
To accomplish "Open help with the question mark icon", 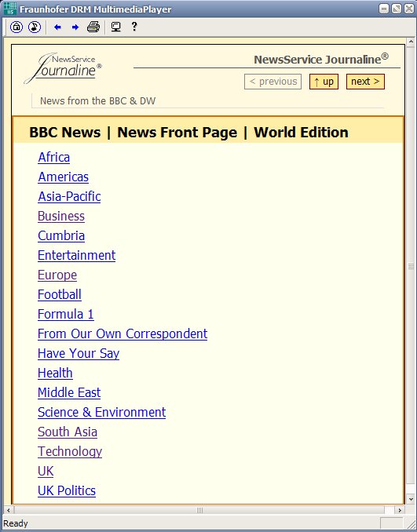I will click(134, 27).
